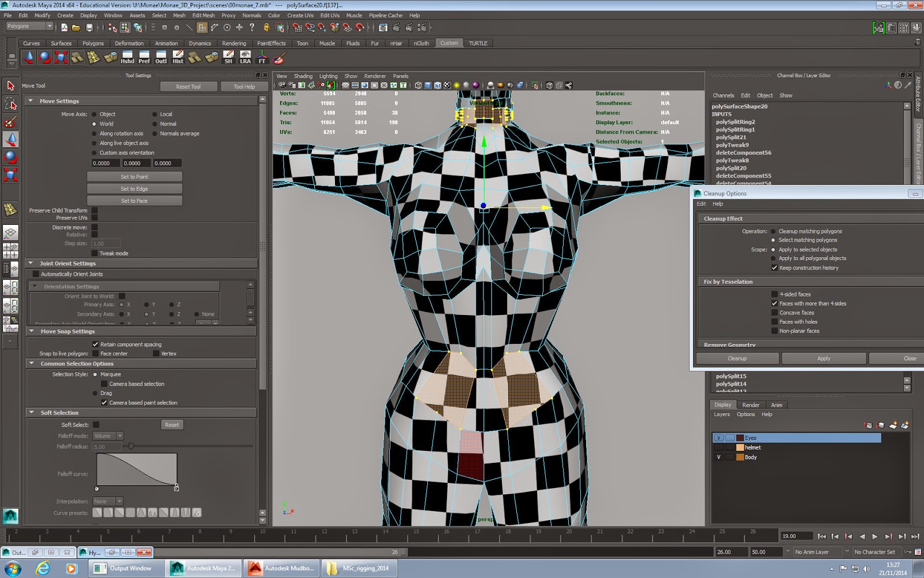Collapse the Move Settings section

31,101
